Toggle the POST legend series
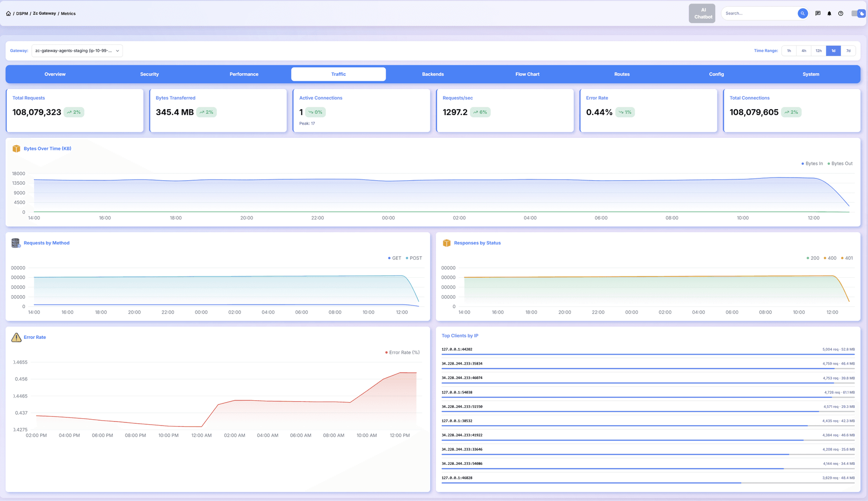Image resolution: width=868 pixels, height=501 pixels. (414, 258)
